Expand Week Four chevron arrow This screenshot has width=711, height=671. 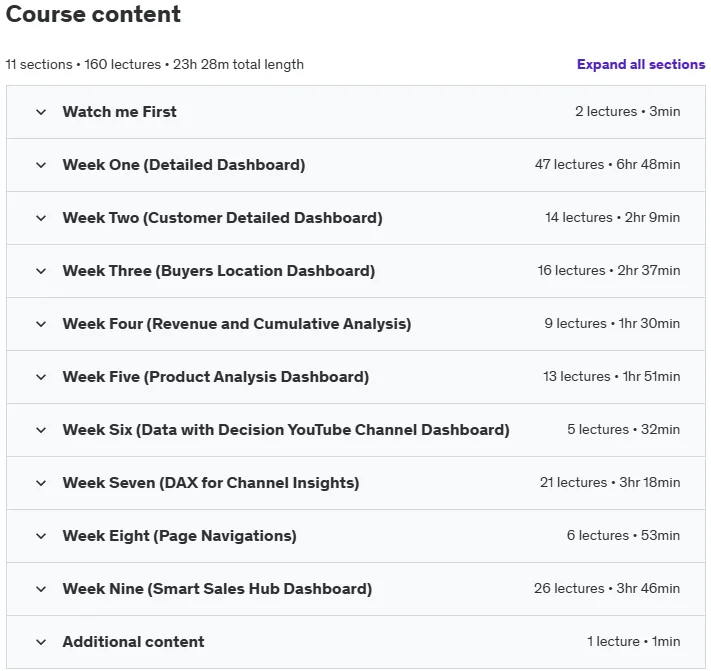41,324
